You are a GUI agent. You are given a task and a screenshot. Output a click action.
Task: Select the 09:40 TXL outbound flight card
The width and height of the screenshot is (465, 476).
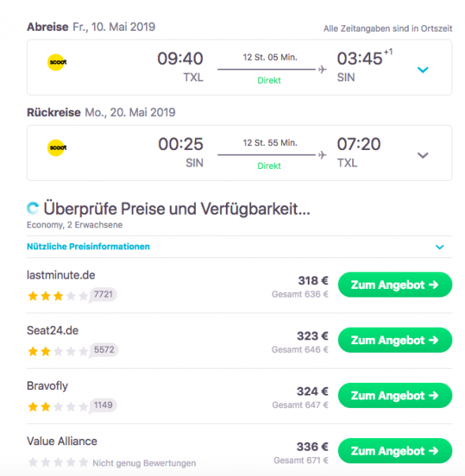click(x=239, y=67)
